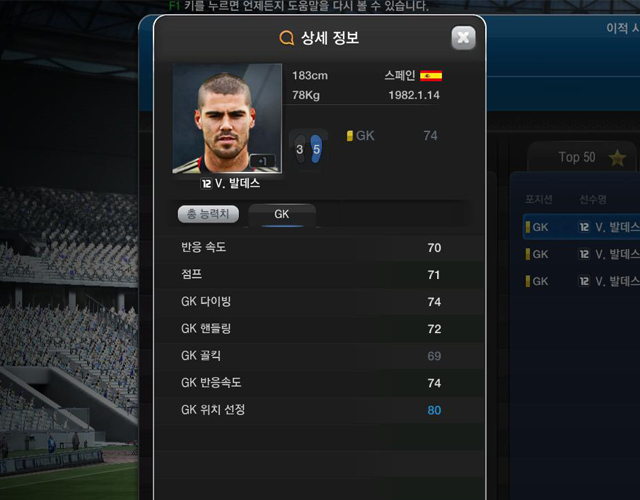Click the 포지션 column header
The width and height of the screenshot is (640, 500).
point(538,200)
